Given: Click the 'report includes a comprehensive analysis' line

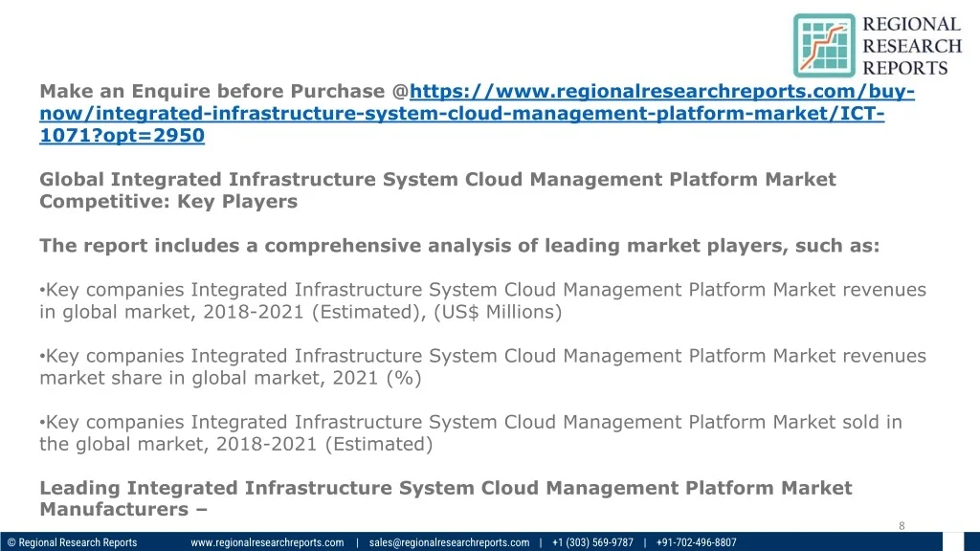Looking at the screenshot, I should [459, 246].
